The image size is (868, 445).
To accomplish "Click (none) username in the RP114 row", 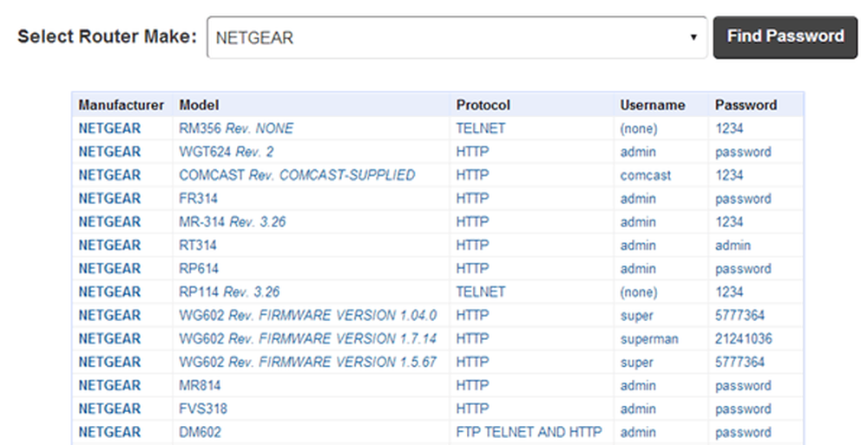I will [638, 291].
